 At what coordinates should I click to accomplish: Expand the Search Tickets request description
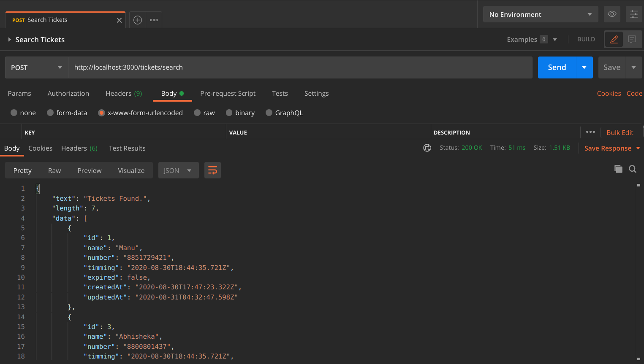pos(9,39)
